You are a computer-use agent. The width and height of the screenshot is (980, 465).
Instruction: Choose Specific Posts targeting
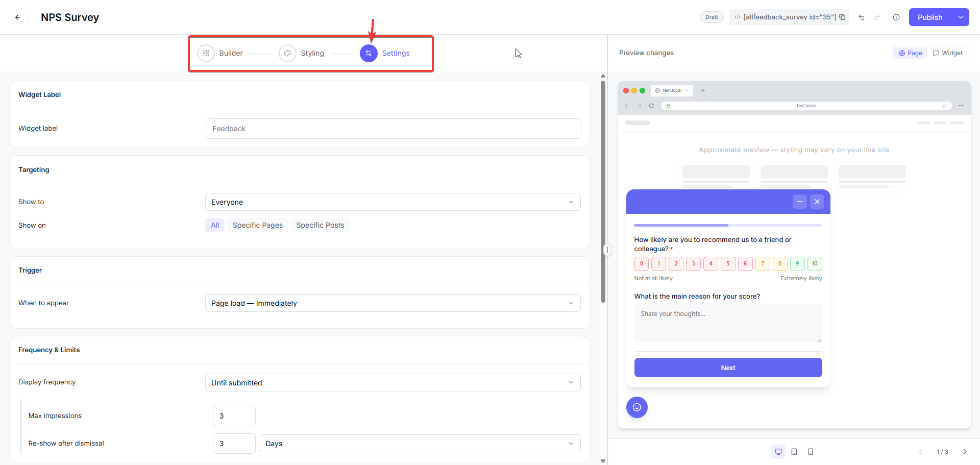pos(320,225)
